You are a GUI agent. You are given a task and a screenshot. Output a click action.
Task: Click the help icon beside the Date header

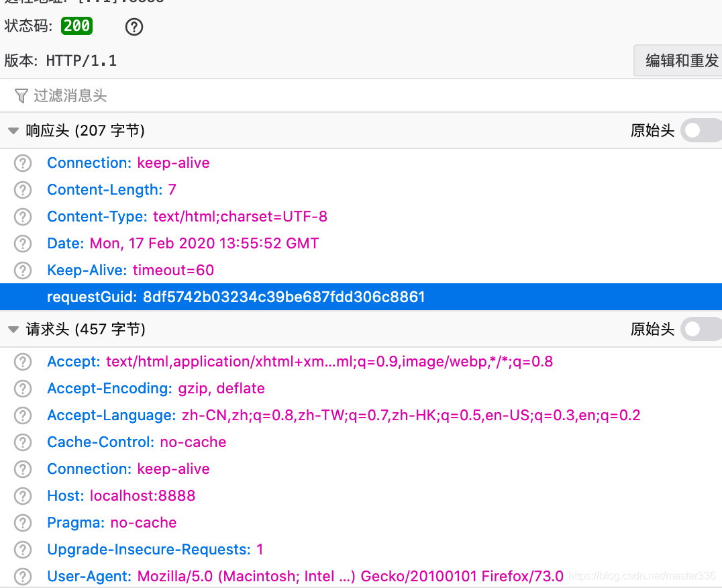tap(22, 243)
